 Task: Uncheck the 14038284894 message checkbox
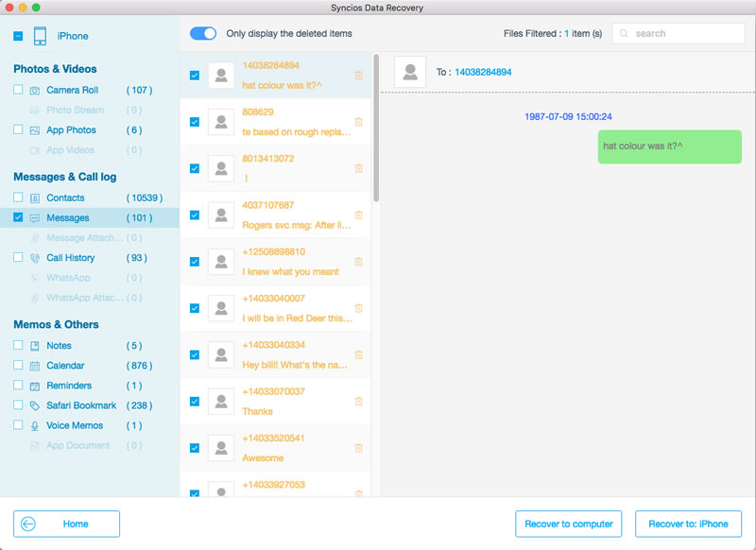(195, 76)
